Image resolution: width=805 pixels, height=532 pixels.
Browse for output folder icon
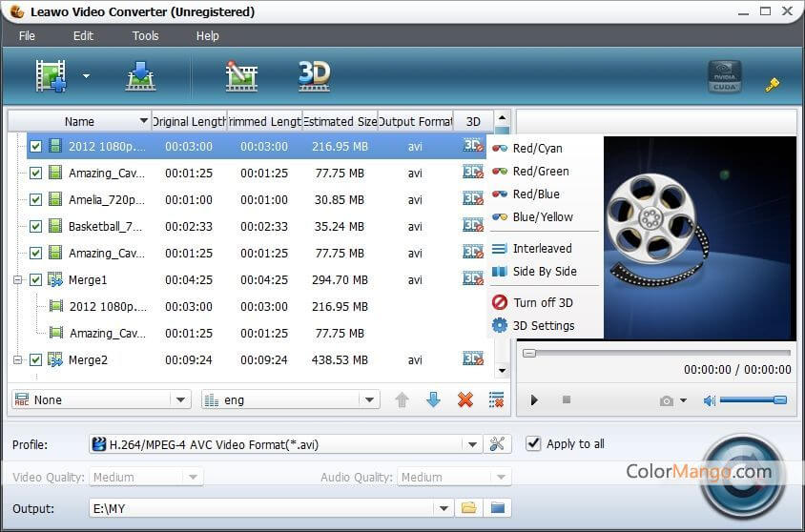tap(468, 508)
